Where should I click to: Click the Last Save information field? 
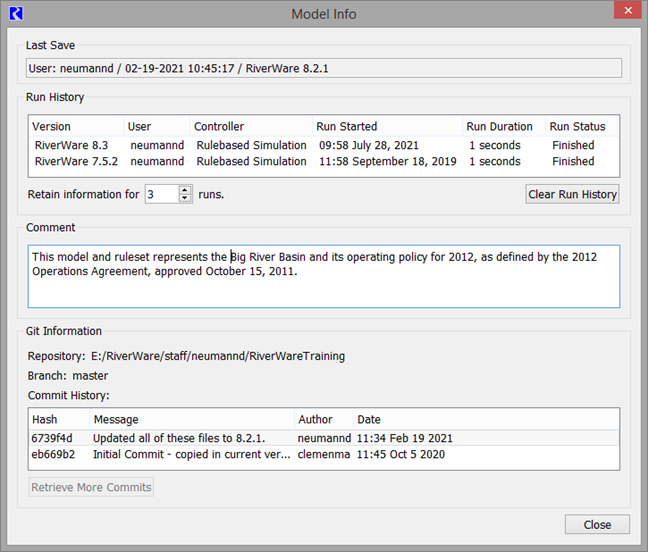pyautogui.click(x=323, y=68)
